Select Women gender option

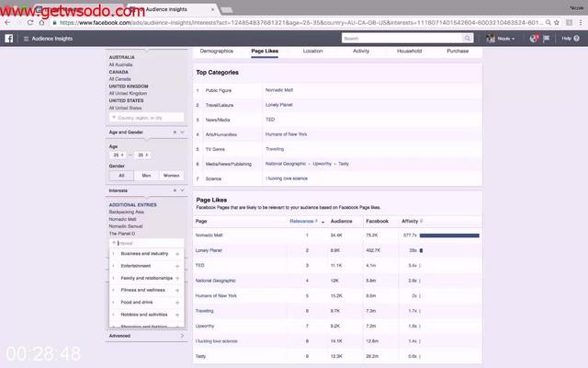click(x=172, y=176)
